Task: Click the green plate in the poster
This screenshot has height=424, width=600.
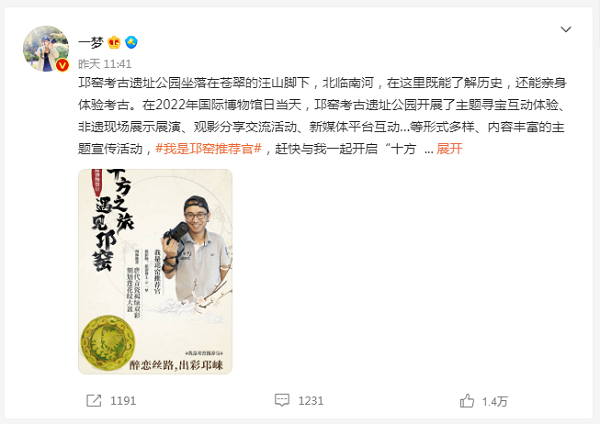Action: pos(108,343)
